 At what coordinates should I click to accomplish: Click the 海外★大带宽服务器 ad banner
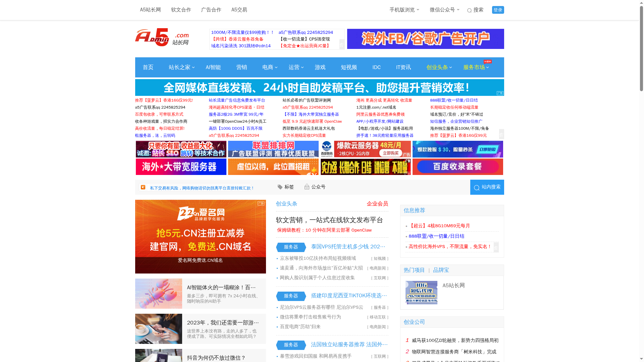(181, 167)
